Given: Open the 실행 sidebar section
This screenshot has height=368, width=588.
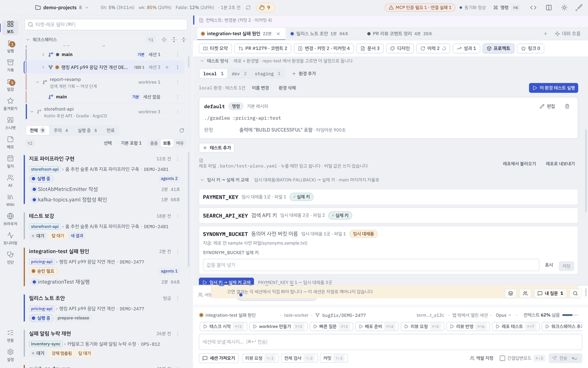Looking at the screenshot, I should 10,47.
